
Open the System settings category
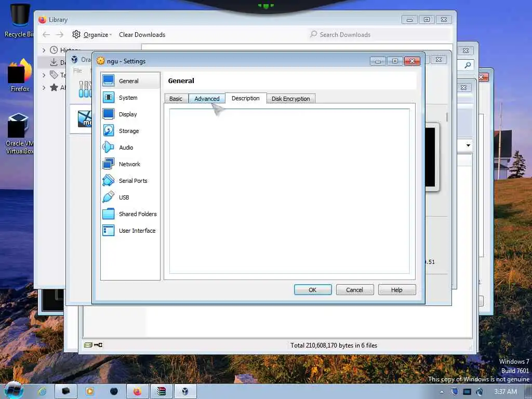(x=130, y=98)
